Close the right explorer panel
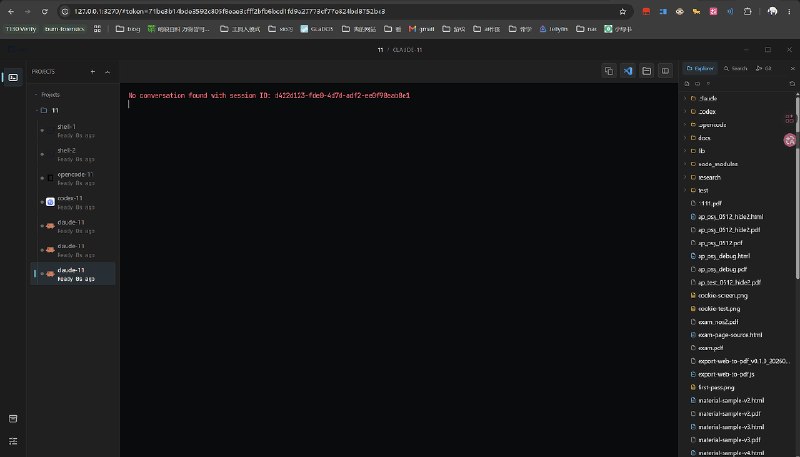 [792, 68]
